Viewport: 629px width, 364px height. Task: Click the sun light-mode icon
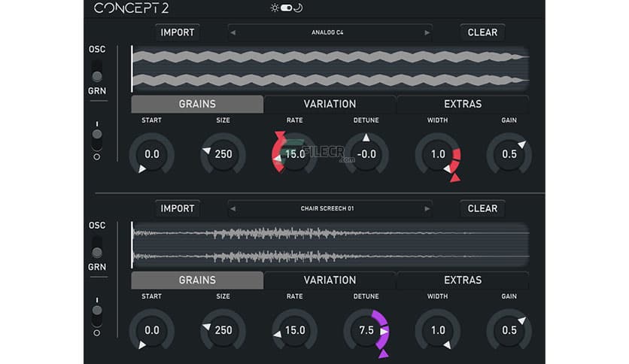[x=275, y=8]
